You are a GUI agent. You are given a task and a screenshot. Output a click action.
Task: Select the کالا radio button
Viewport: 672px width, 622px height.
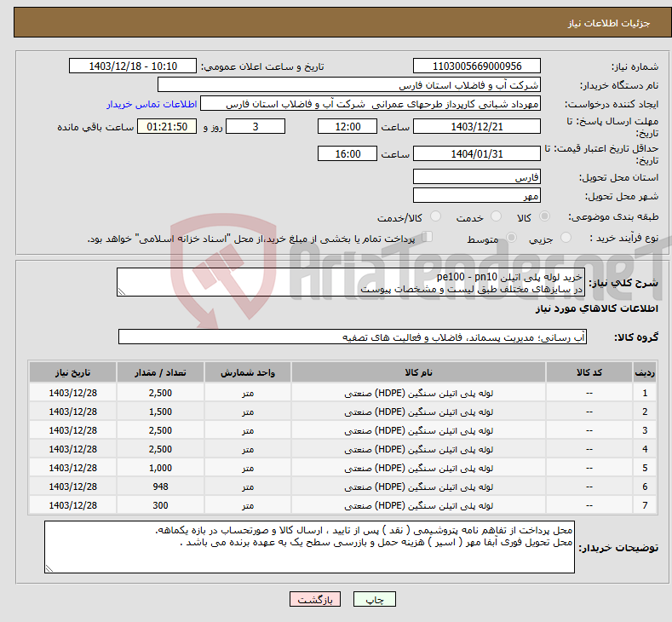coord(544,216)
